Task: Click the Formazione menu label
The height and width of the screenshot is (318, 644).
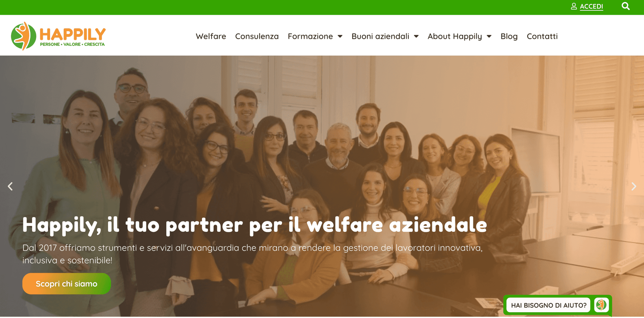Action: (310, 36)
